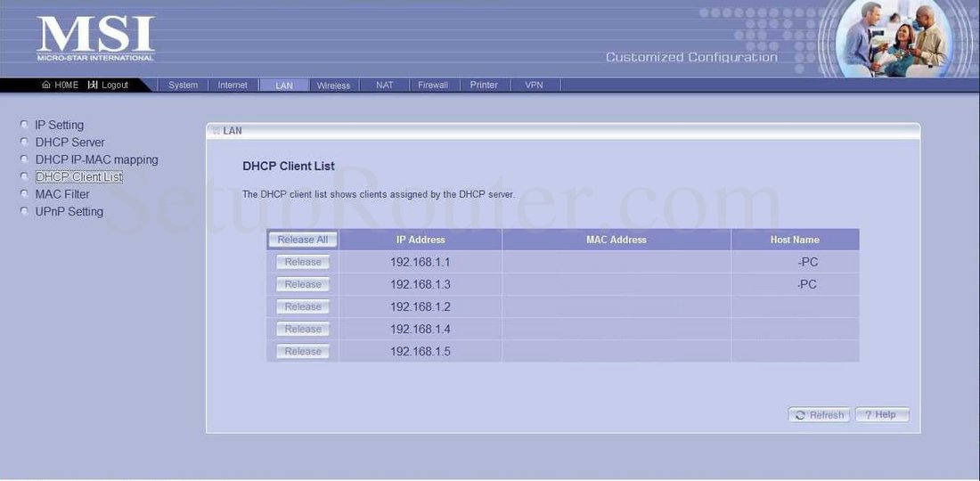Click IP address 192.168.1.4 cell
Image resolution: width=980 pixels, height=481 pixels.
pyautogui.click(x=420, y=330)
